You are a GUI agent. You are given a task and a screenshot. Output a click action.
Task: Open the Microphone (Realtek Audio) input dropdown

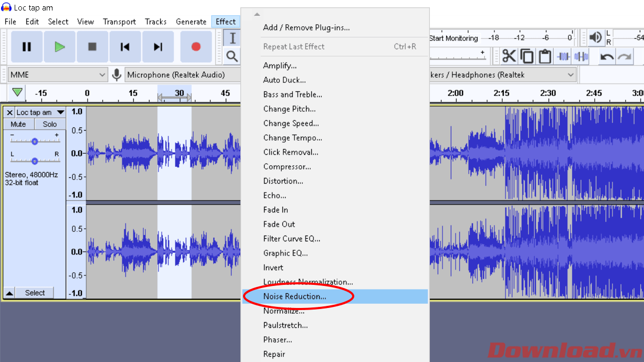coord(182,74)
